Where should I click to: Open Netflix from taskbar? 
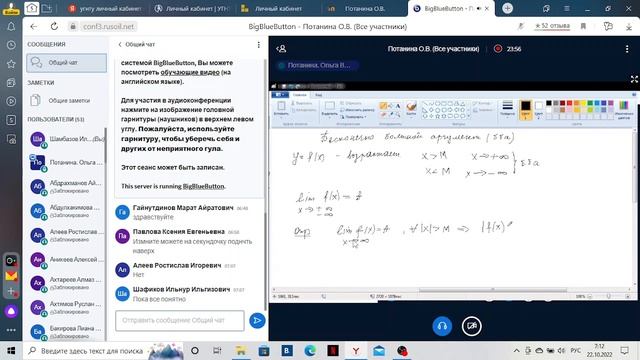pyautogui.click(x=333, y=351)
